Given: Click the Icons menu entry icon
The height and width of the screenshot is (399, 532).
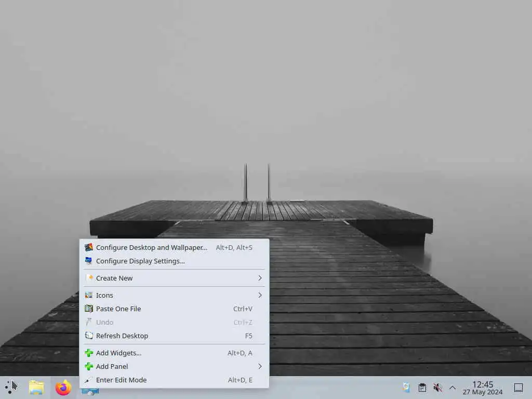Looking at the screenshot, I should (89, 295).
